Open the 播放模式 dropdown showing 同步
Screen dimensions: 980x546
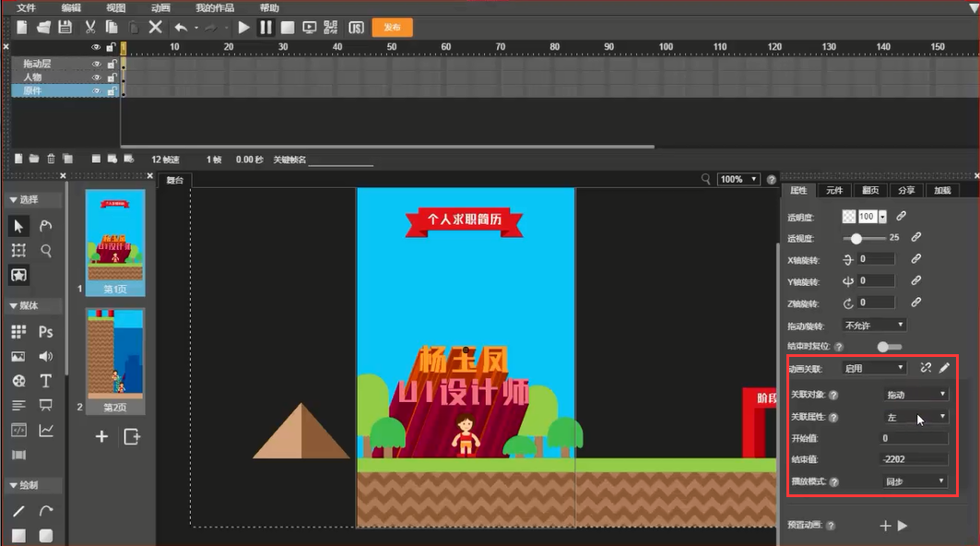(x=915, y=481)
